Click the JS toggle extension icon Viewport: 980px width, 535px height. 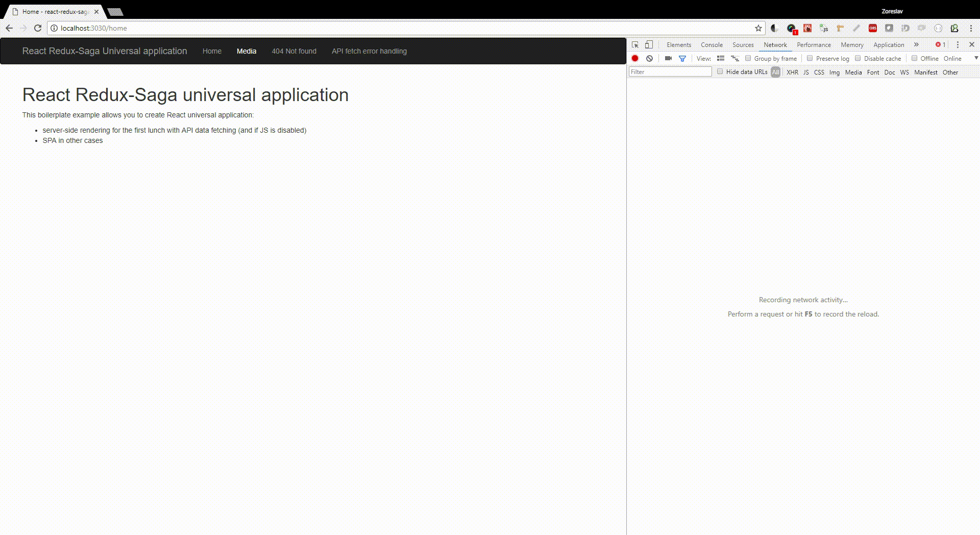pos(824,28)
